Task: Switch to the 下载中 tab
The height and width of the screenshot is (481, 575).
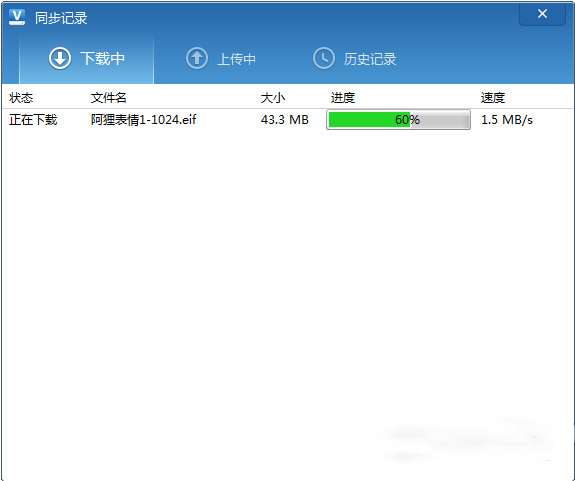Action: [86, 58]
